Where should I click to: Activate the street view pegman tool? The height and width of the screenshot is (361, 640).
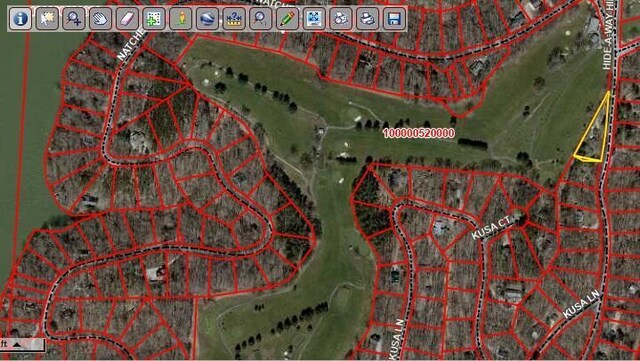[180, 18]
